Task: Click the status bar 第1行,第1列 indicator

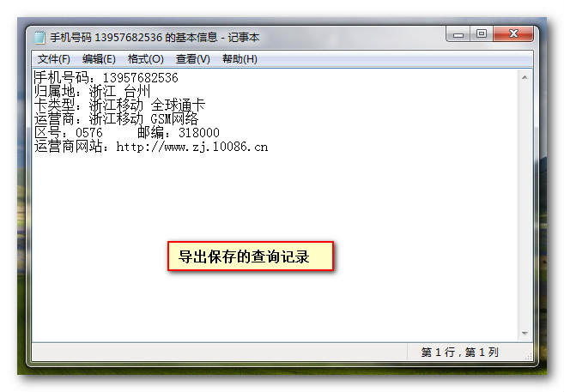Action: click(x=459, y=353)
